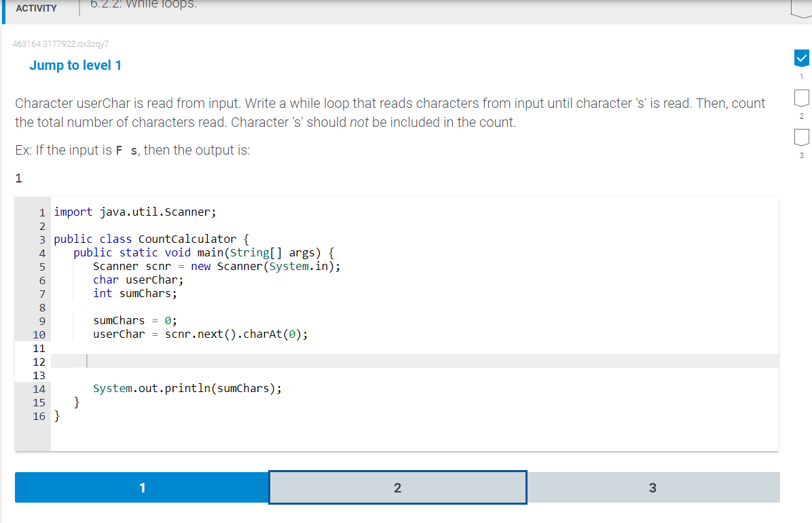Place cursor in blank code line 12

tap(204, 360)
